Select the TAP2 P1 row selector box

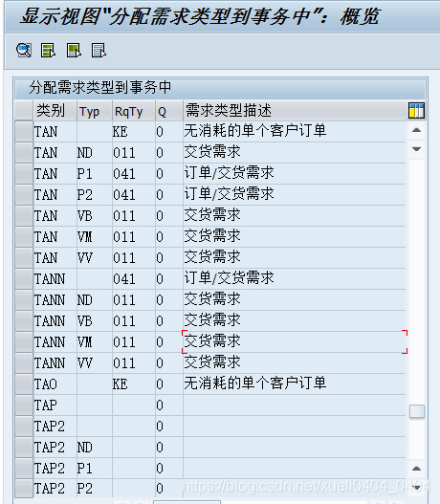(x=24, y=469)
